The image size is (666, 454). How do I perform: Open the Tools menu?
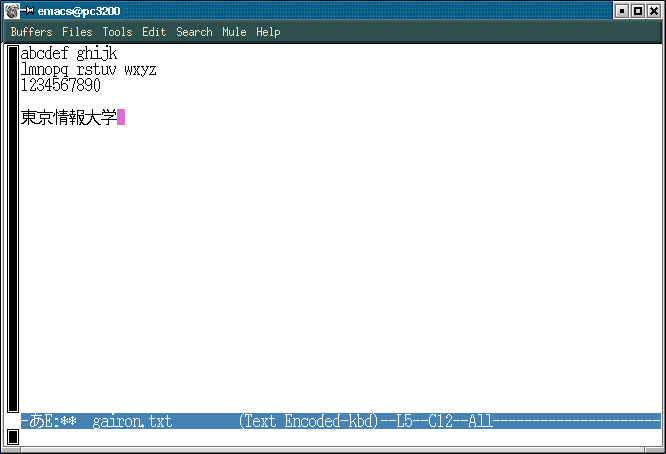pos(117,32)
